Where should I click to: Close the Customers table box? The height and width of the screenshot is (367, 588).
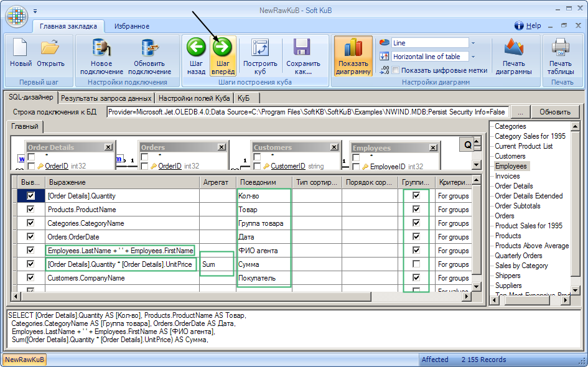(x=334, y=147)
